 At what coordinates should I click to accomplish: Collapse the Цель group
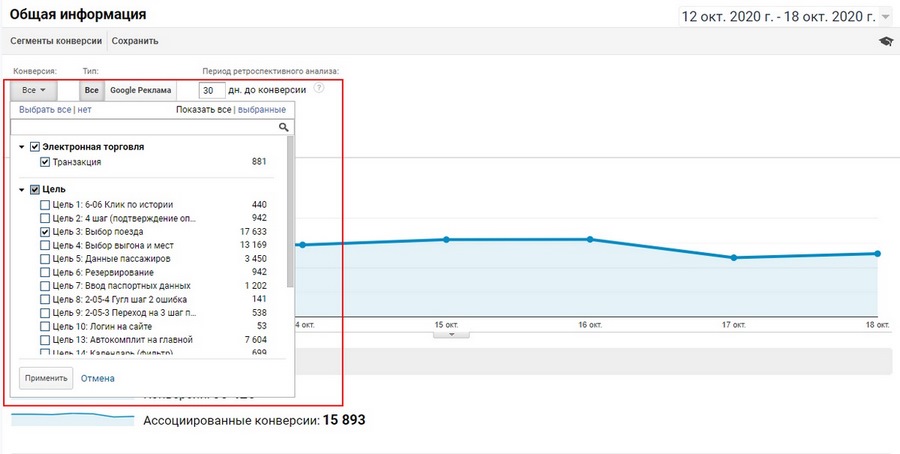click(x=22, y=189)
